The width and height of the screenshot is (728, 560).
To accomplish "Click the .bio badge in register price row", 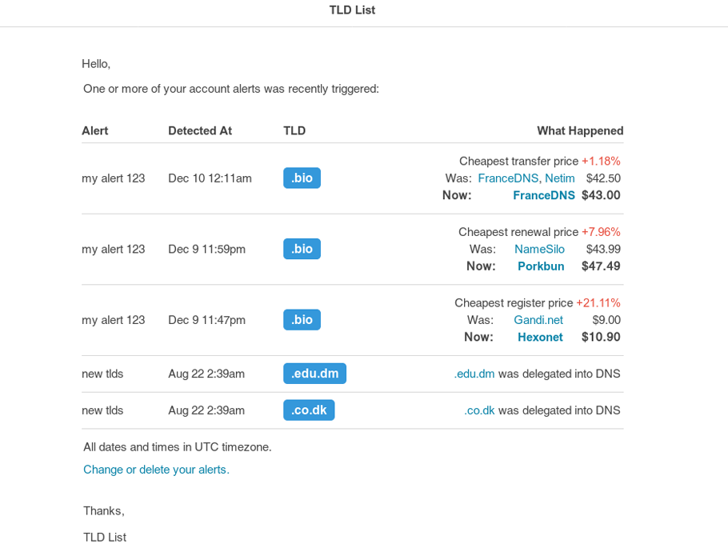I will [x=302, y=320].
